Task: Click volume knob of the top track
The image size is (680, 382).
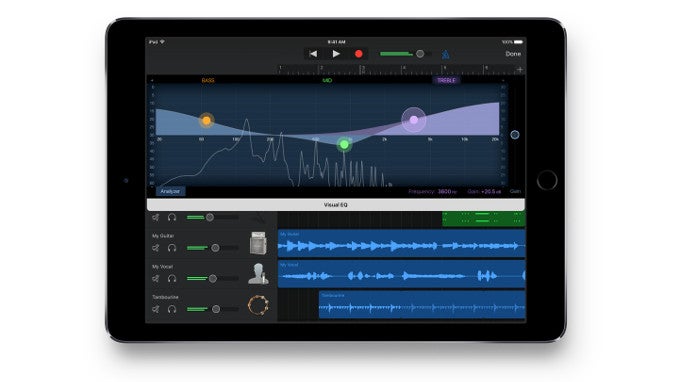Action: (x=210, y=217)
